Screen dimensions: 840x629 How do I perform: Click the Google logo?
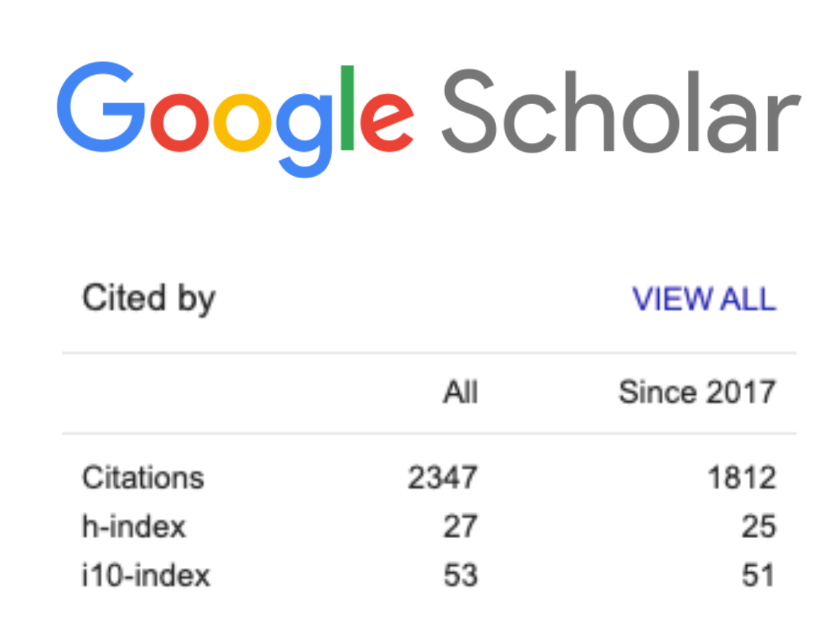click(236, 119)
